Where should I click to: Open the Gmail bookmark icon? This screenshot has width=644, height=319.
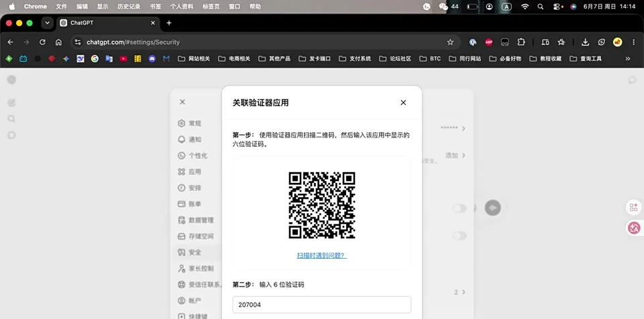tap(166, 59)
